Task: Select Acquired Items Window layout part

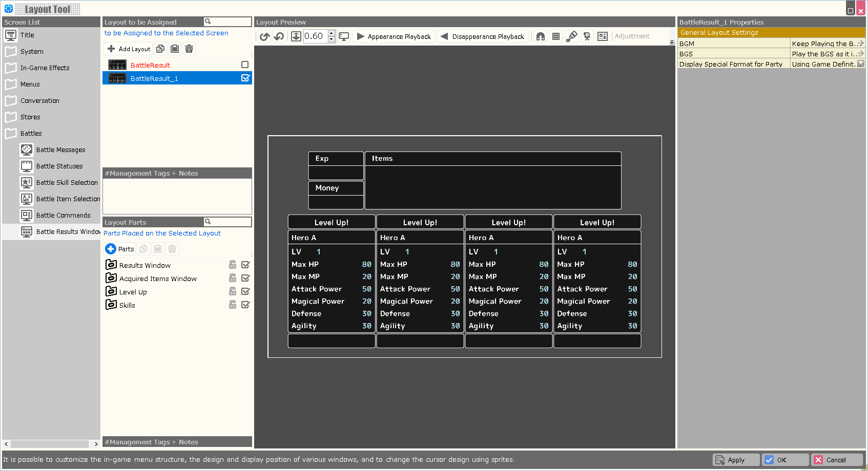Action: pyautogui.click(x=158, y=279)
